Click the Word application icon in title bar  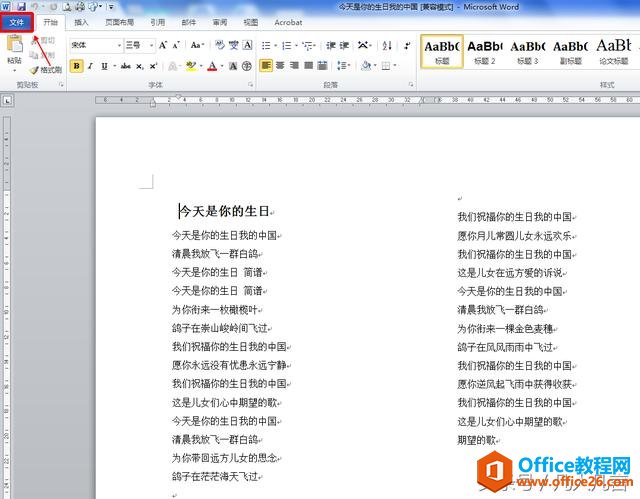(6, 7)
